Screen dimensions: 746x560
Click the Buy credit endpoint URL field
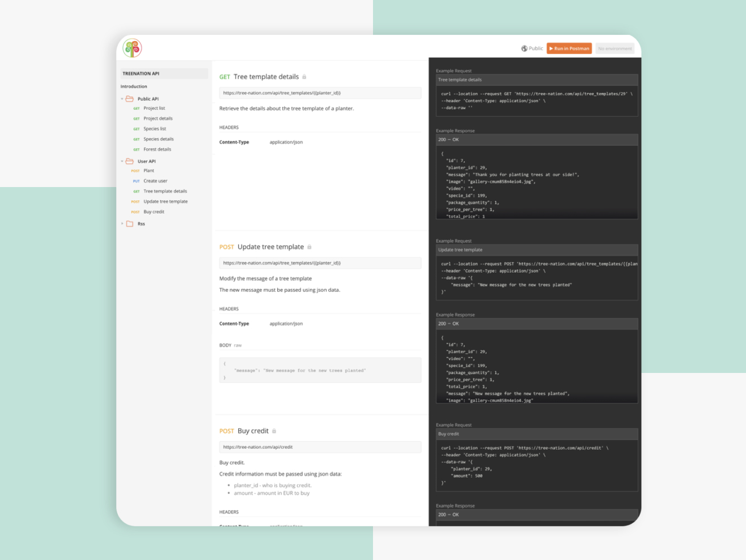click(x=319, y=447)
